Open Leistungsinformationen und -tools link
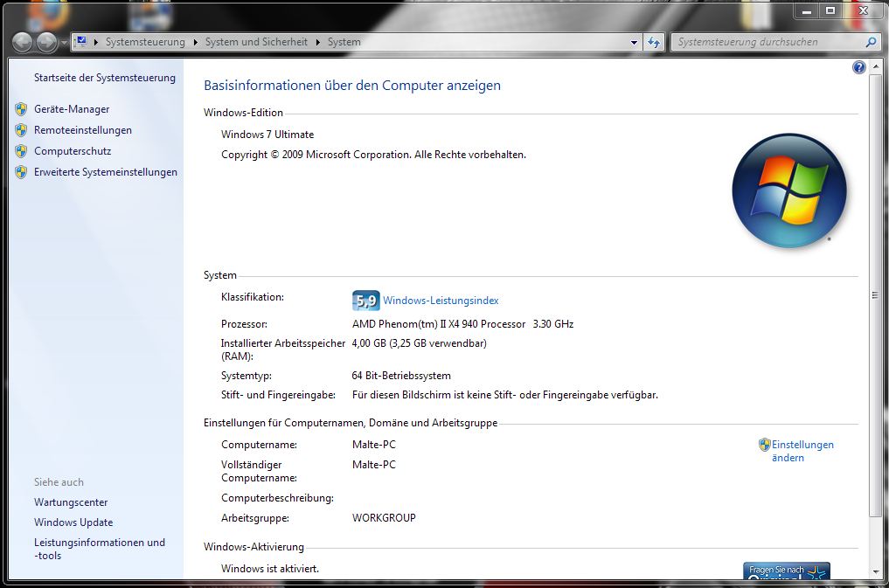This screenshot has width=889, height=588. point(100,549)
